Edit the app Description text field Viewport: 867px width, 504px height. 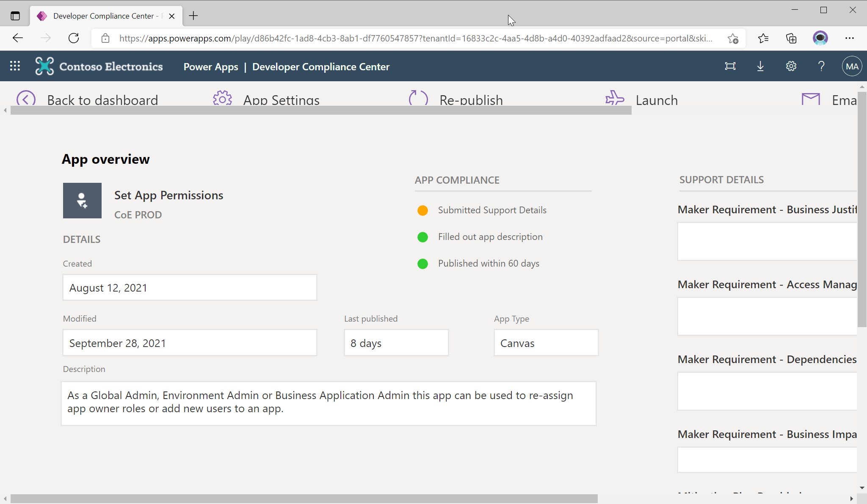(329, 402)
